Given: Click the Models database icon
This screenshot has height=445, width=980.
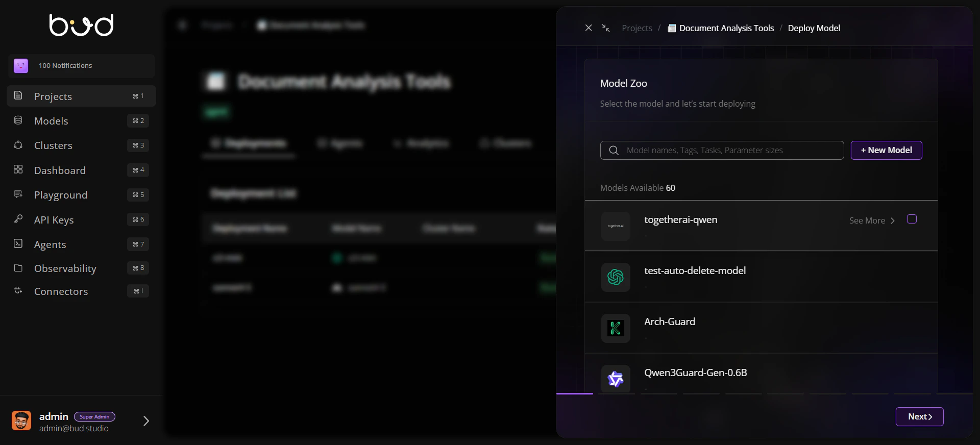Looking at the screenshot, I should [18, 120].
